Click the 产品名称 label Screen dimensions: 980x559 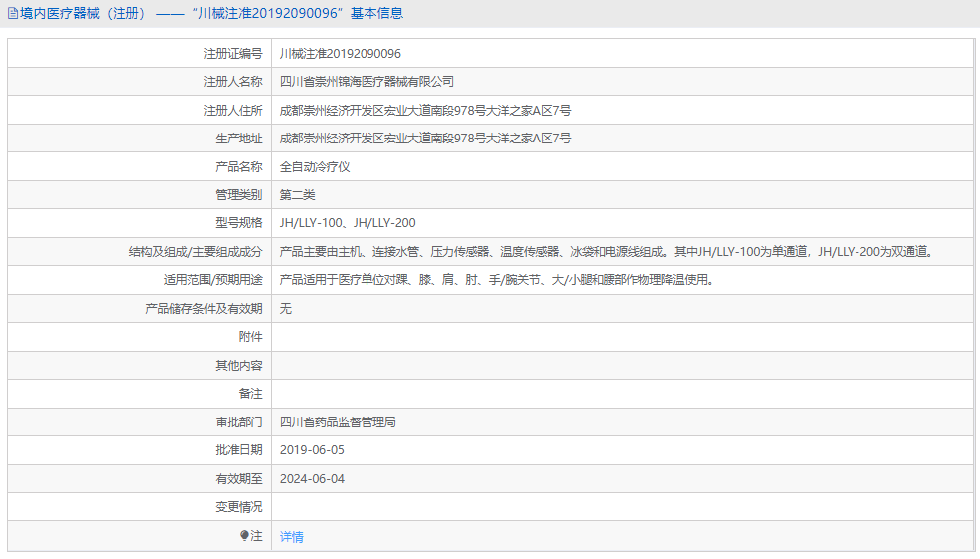pos(239,167)
